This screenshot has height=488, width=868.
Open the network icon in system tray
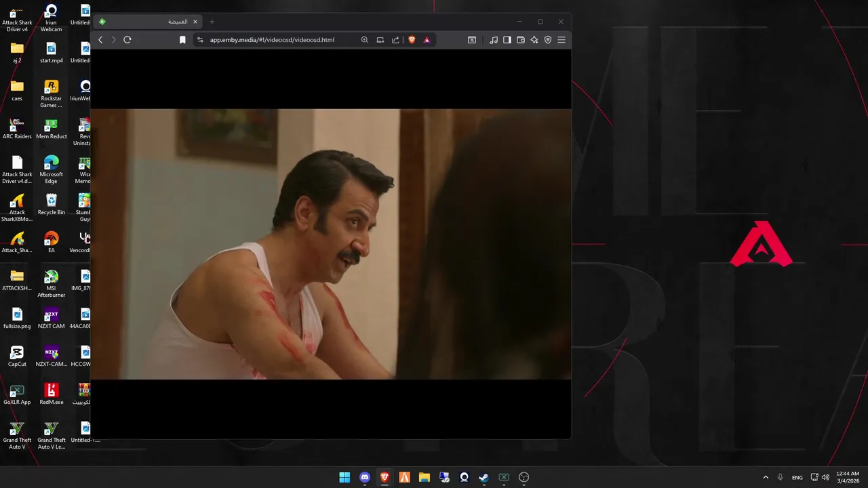[814, 477]
